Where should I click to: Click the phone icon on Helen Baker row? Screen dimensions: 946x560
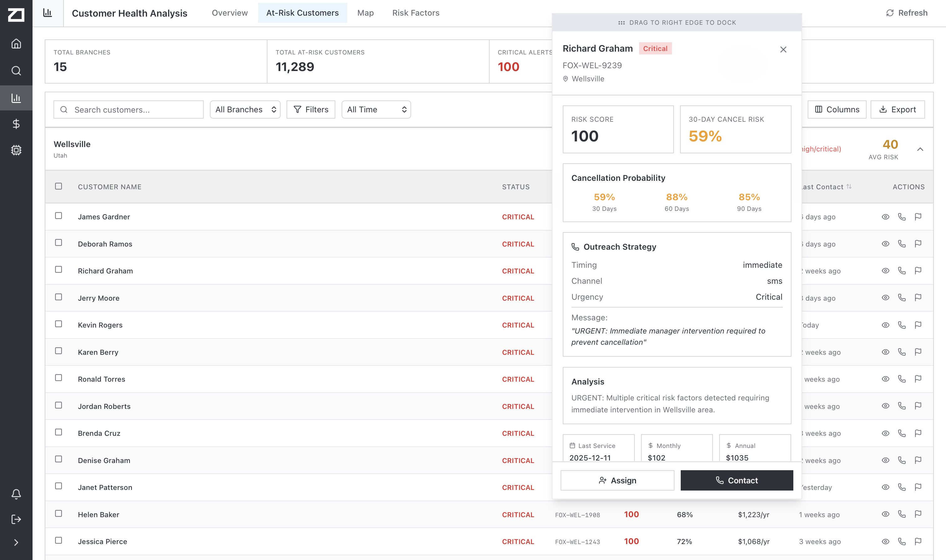click(902, 514)
